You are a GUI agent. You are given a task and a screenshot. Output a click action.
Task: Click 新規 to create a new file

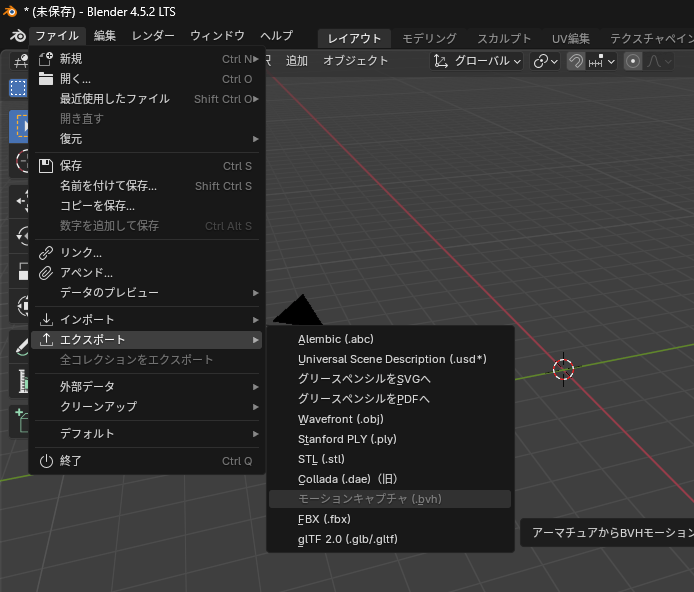(x=72, y=59)
